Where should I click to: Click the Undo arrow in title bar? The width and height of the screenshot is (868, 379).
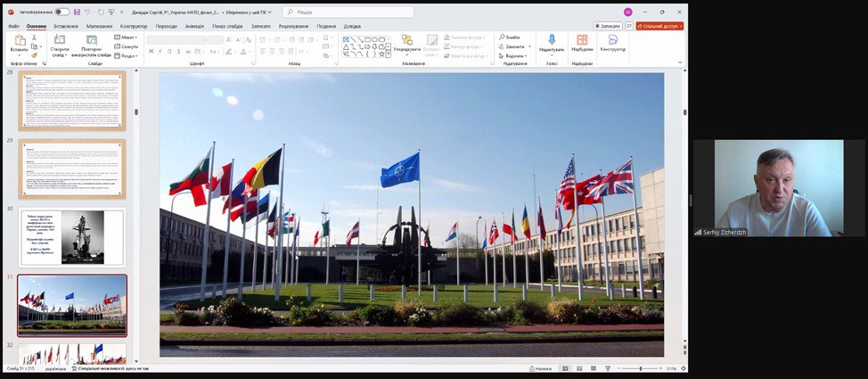pos(87,12)
